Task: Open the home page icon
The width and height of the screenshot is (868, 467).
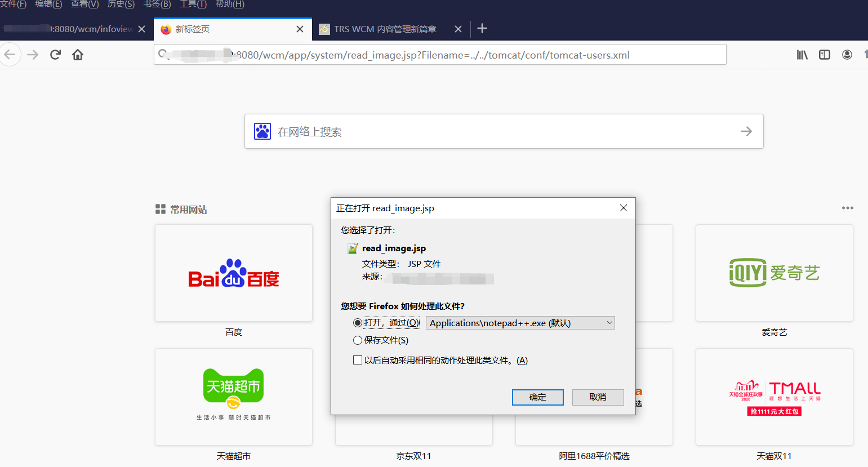Action: pos(78,55)
